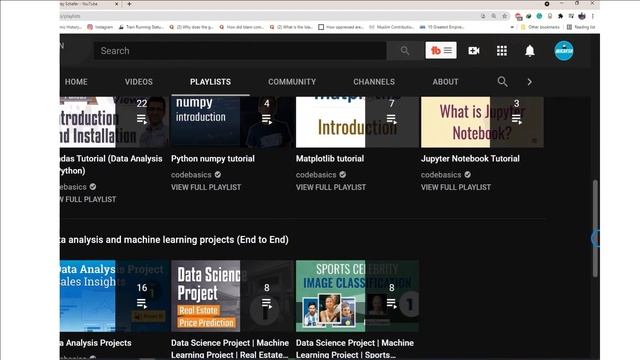This screenshot has width=640, height=360.
Task: Click the verified badge under Matplotlib tutorial
Action: click(342, 175)
